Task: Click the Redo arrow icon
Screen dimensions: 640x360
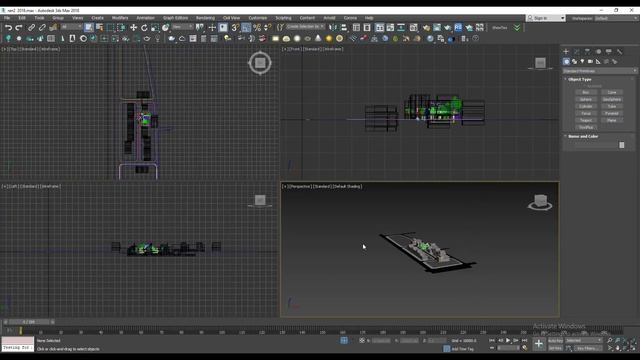Action: (19, 28)
